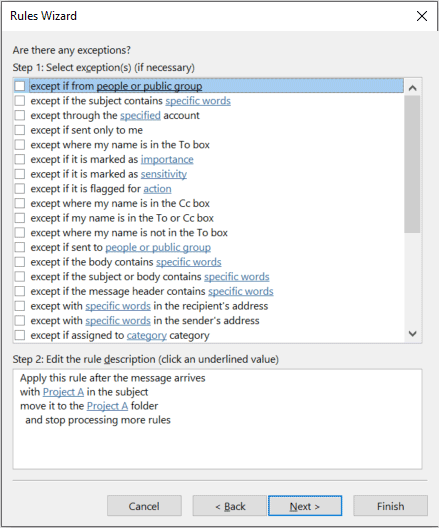Viewport: 439px width, 528px height.
Task: Click the scroll down arrow of exceptions list
Action: point(412,334)
